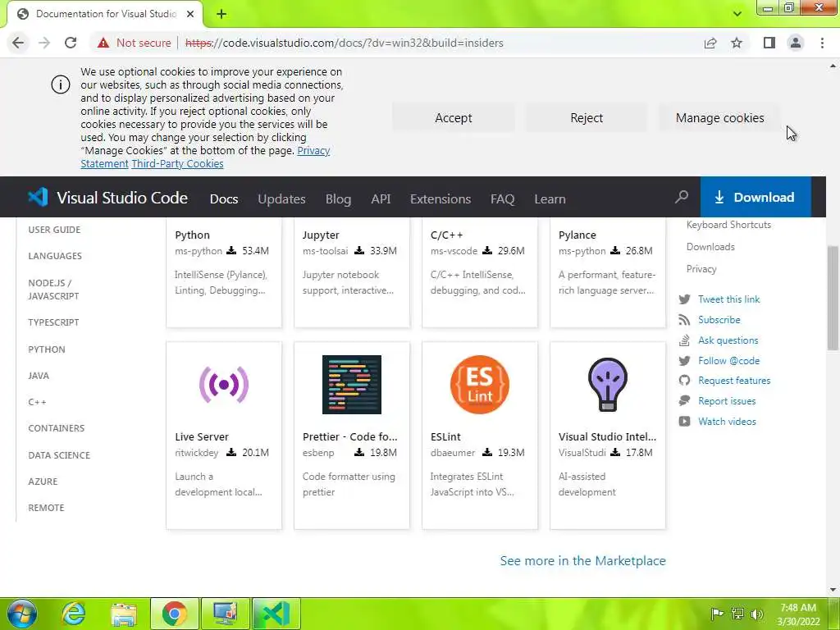Click the comment icon beside Report issues
Image resolution: width=840 pixels, height=630 pixels.
coord(684,400)
